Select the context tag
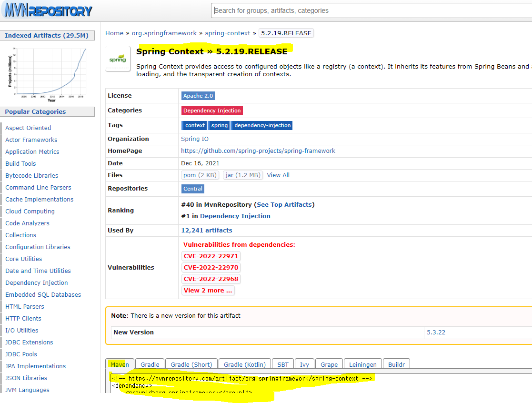This screenshot has height=403, width=532. tap(195, 125)
